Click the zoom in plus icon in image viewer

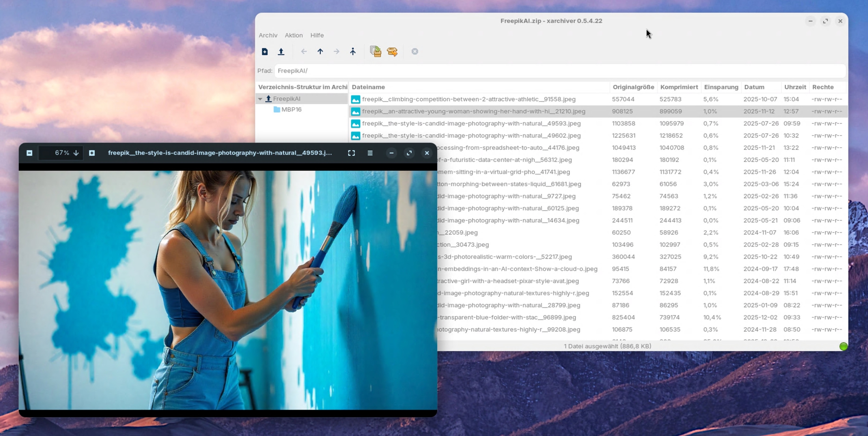92,153
